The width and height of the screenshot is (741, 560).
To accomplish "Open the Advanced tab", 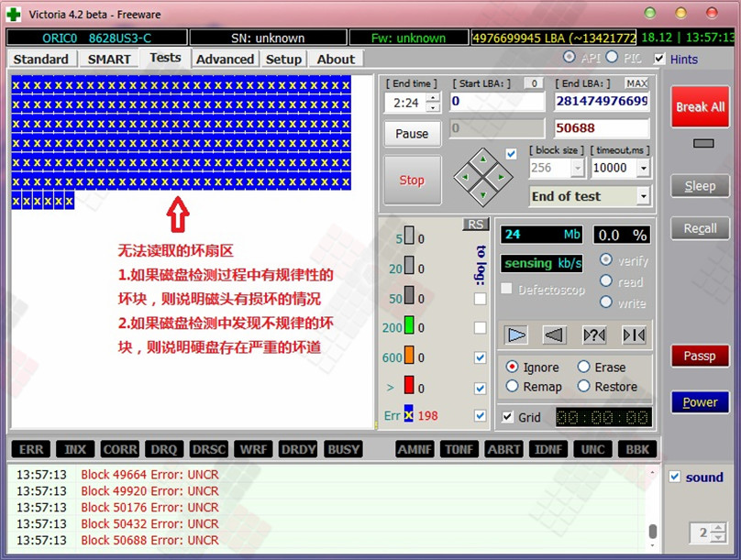I will [x=225, y=59].
